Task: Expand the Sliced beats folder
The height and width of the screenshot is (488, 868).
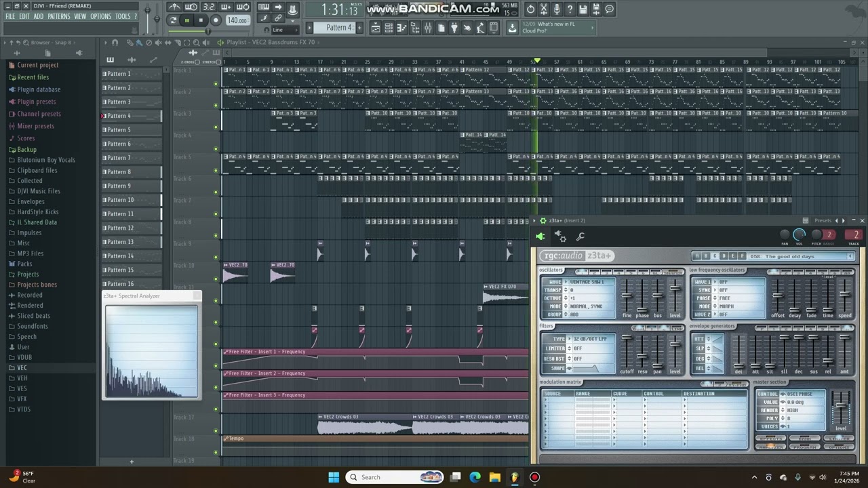Action: click(x=33, y=316)
